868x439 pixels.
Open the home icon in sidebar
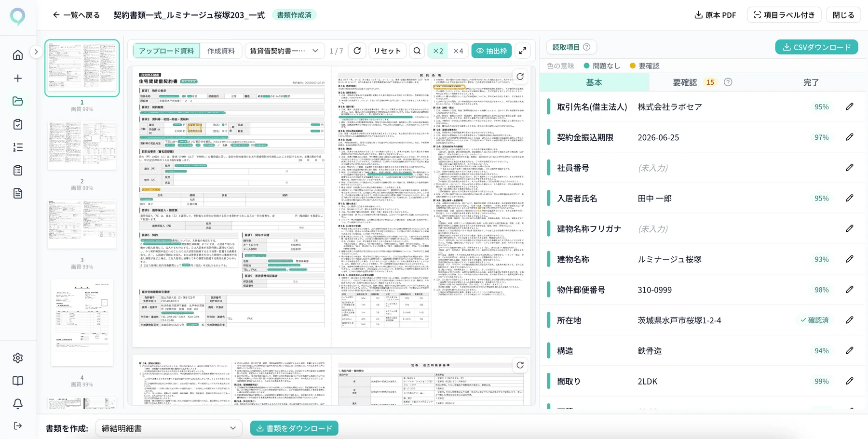(x=18, y=55)
